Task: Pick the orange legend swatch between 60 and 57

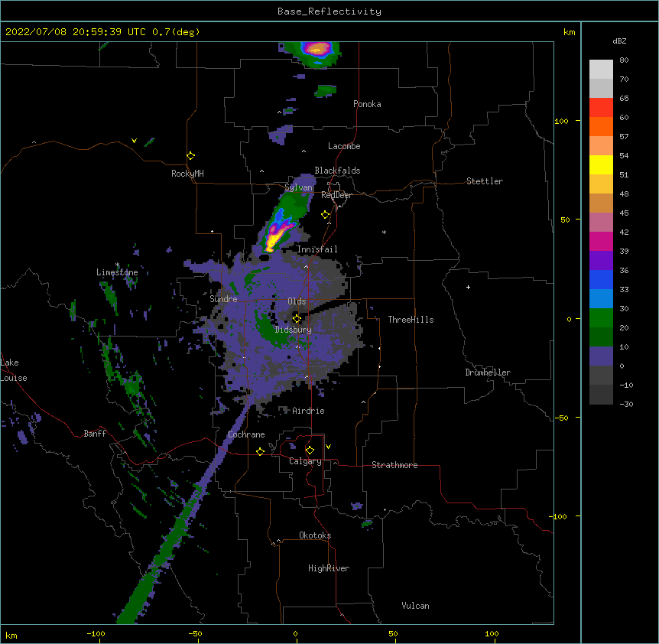Action: coord(601,126)
